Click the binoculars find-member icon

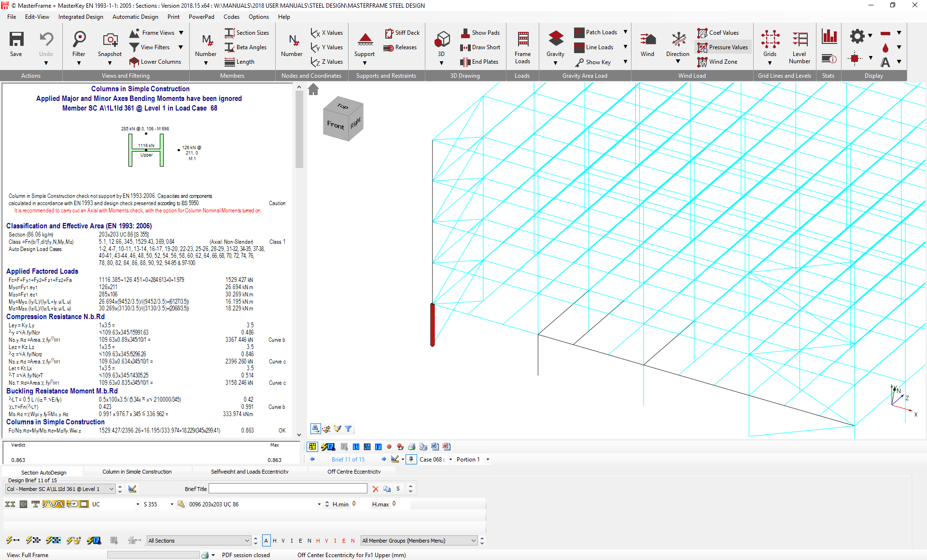click(315, 429)
